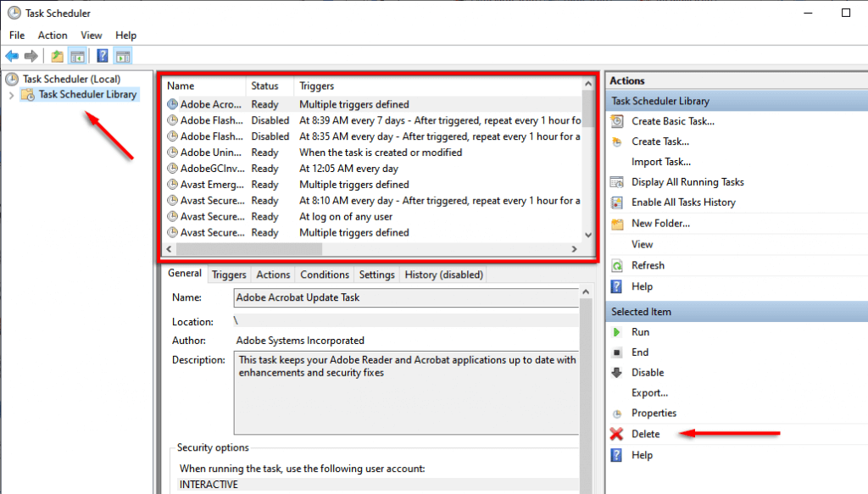The height and width of the screenshot is (494, 868).
Task: Click the blue Help icon in toolbar
Action: coord(102,56)
